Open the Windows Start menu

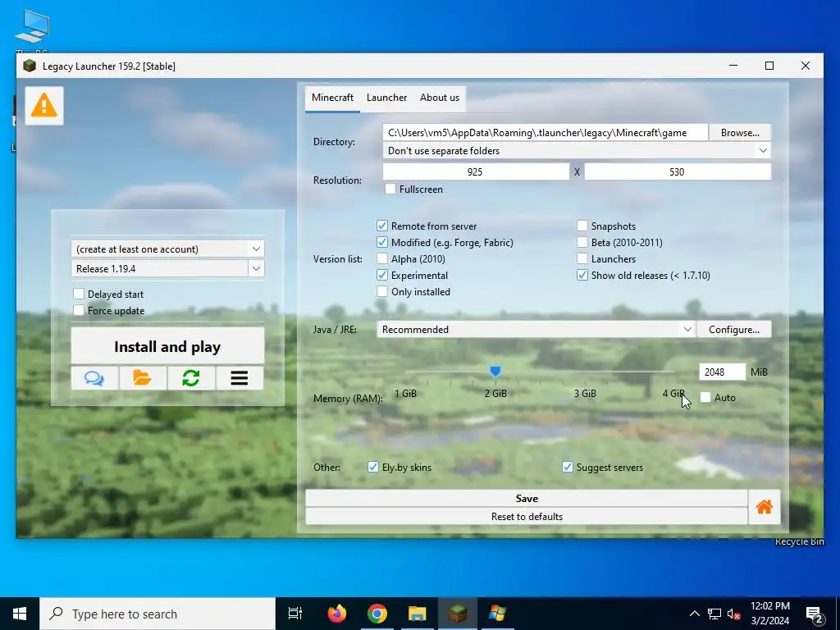[x=20, y=614]
